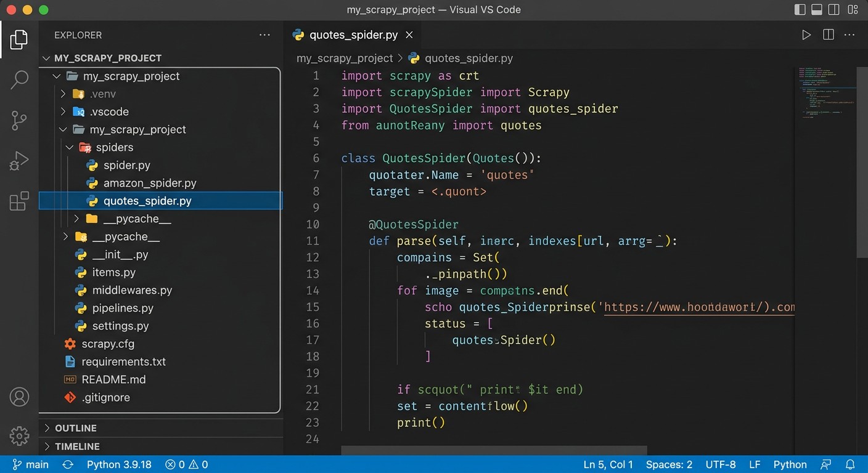Open the Source Control view
Image resolution: width=868 pixels, height=473 pixels.
click(x=19, y=121)
